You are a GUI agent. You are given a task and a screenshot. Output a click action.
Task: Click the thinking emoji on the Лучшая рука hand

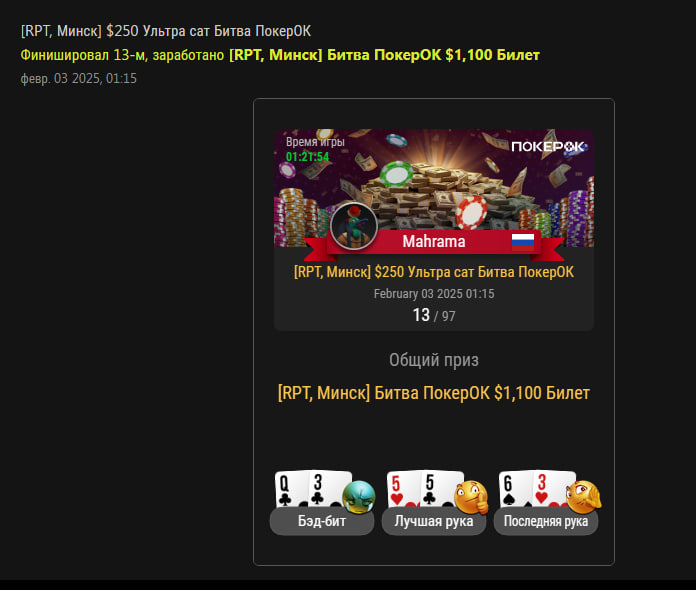pos(471,497)
